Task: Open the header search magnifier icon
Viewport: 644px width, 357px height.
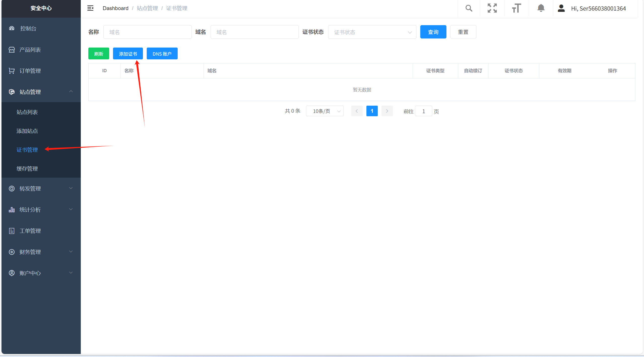Action: tap(469, 8)
